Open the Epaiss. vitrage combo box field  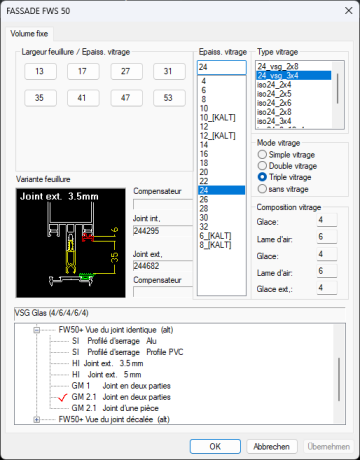coord(222,67)
